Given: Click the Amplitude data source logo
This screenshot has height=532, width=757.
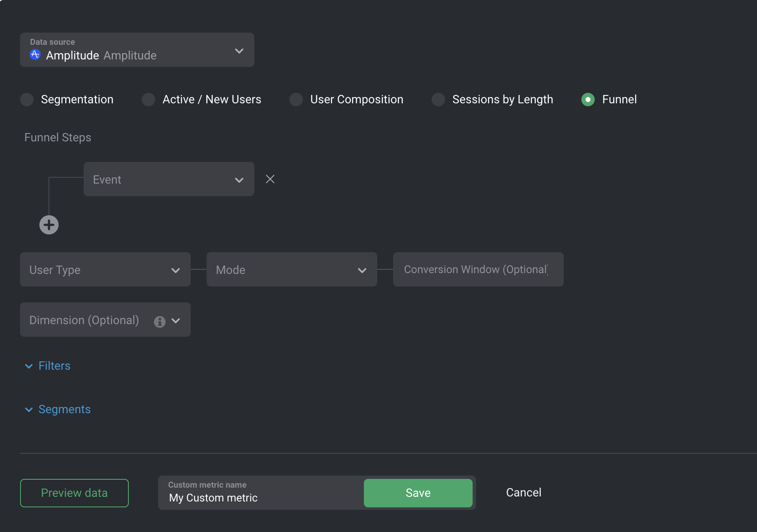Looking at the screenshot, I should (x=35, y=54).
